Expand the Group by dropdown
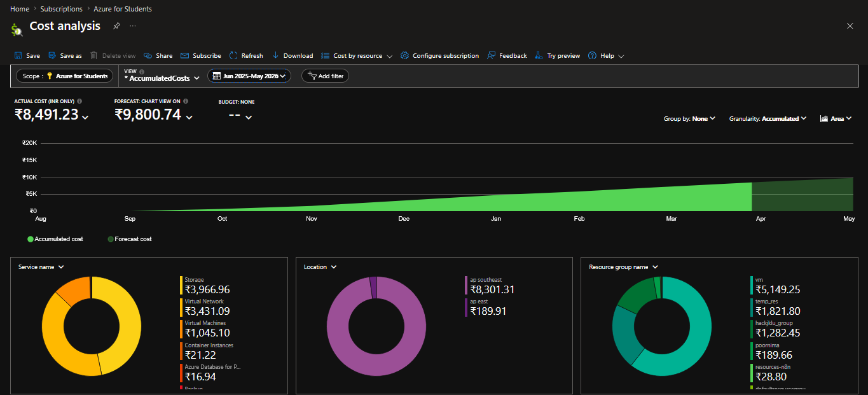Viewport: 868px width, 395px height. pos(690,118)
